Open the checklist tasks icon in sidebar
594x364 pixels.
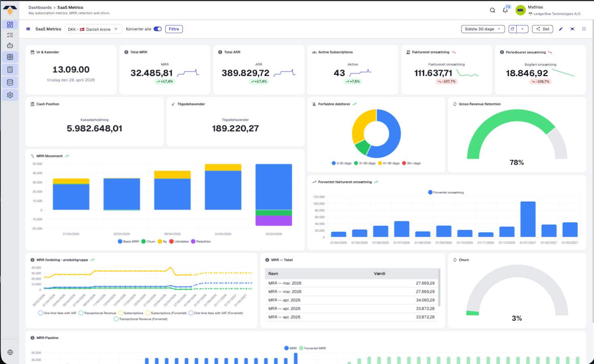tap(10, 35)
